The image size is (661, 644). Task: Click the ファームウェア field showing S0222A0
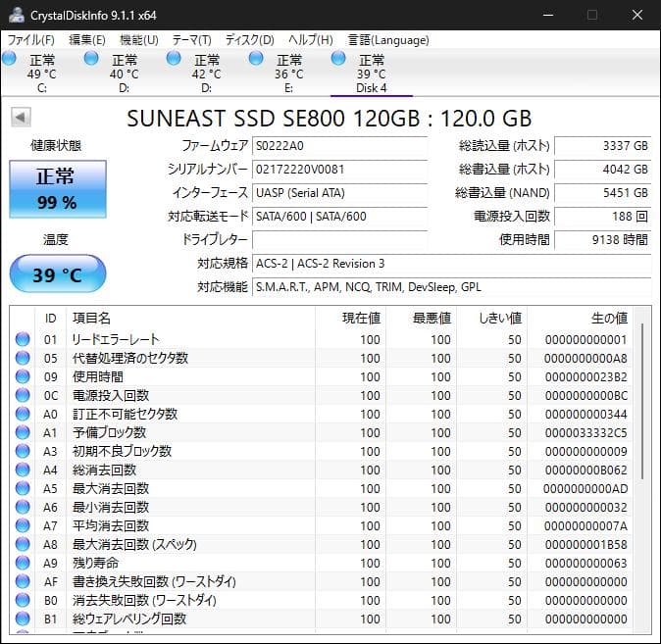346,146
